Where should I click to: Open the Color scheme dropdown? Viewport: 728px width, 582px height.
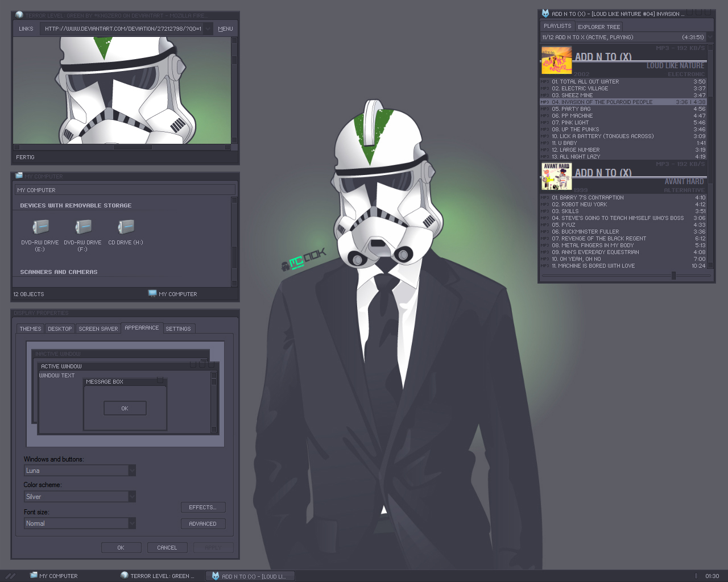tap(132, 496)
